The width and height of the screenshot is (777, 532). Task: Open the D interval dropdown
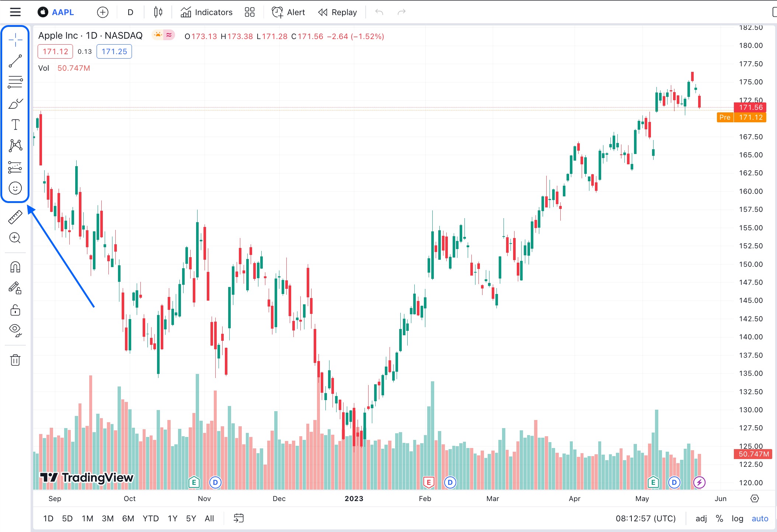pyautogui.click(x=130, y=12)
